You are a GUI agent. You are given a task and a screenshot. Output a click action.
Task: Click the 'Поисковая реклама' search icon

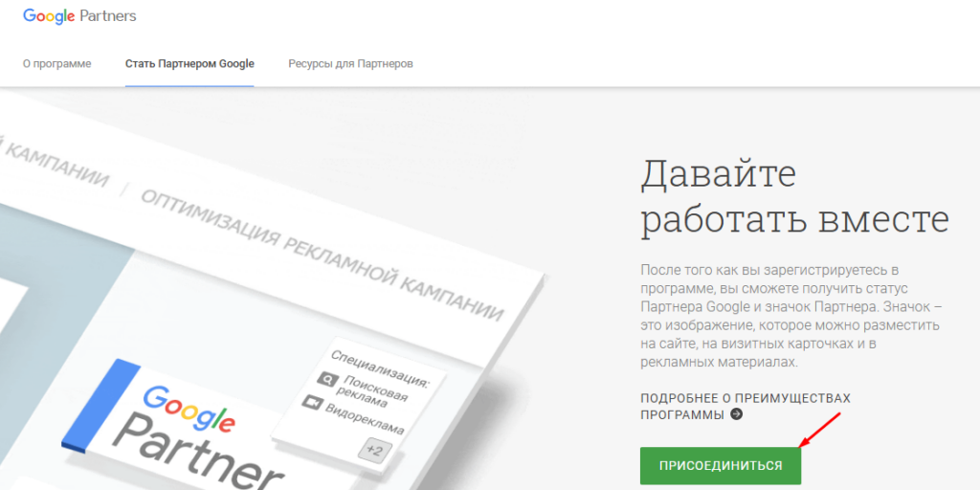coord(326,379)
